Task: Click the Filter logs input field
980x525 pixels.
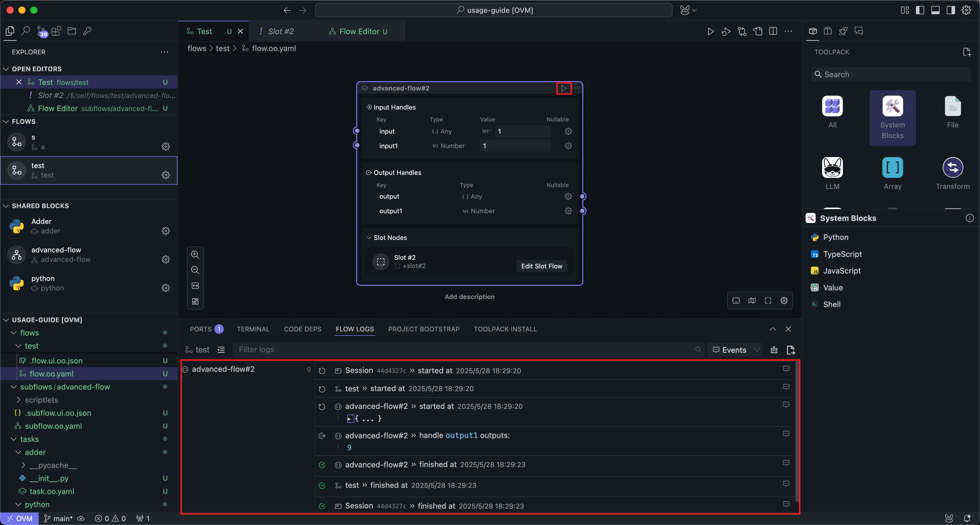Action: (464, 350)
